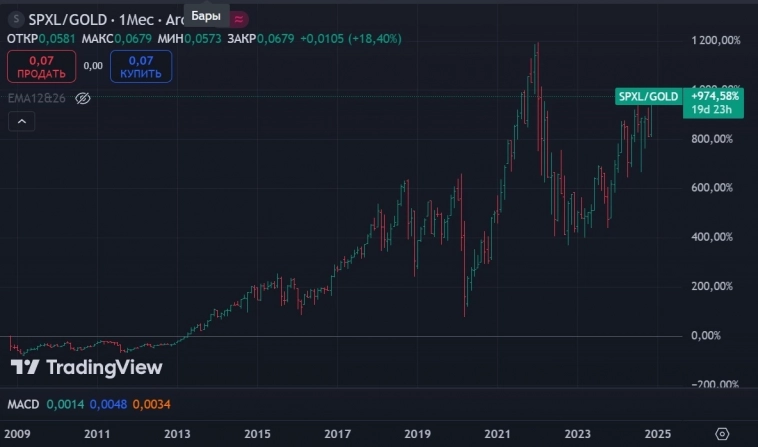Click the MACD indicator label

(x=23, y=404)
